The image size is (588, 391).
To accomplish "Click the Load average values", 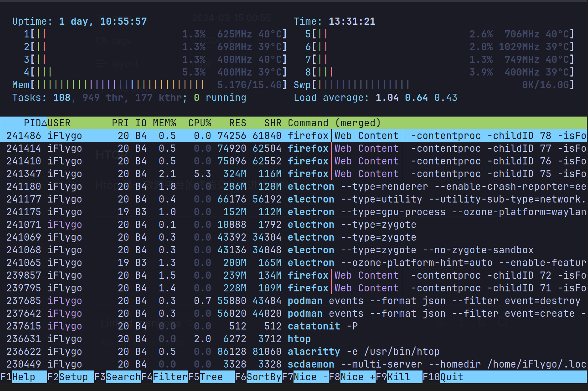I will (416, 98).
